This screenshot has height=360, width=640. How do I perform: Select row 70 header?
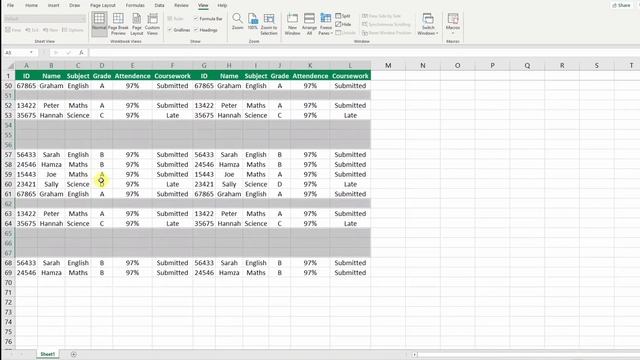[x=8, y=282]
